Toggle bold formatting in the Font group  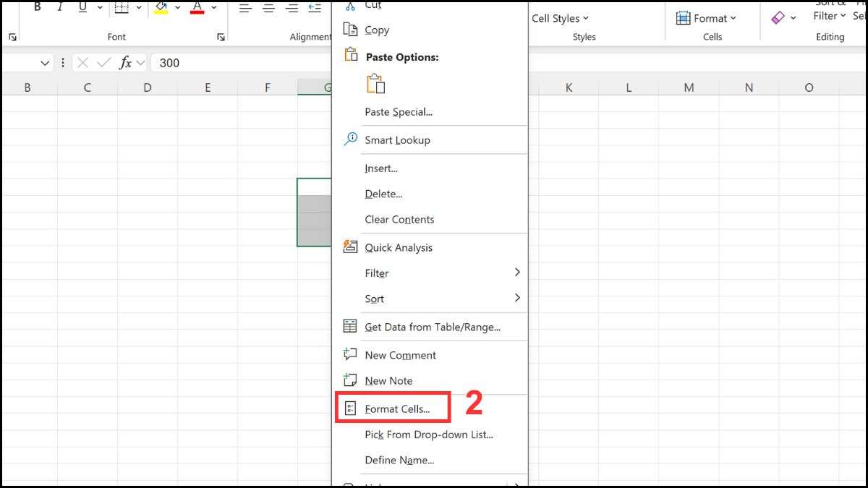click(x=37, y=7)
